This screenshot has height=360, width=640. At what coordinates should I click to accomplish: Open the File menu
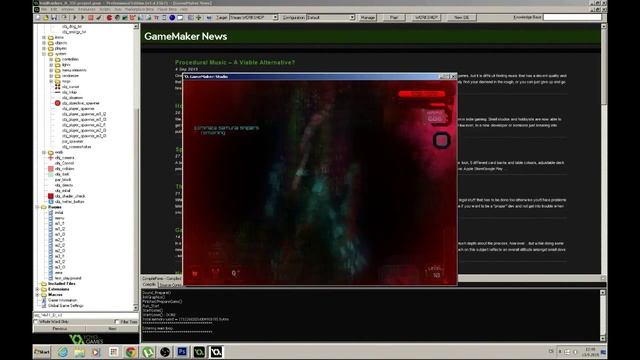tap(44, 9)
